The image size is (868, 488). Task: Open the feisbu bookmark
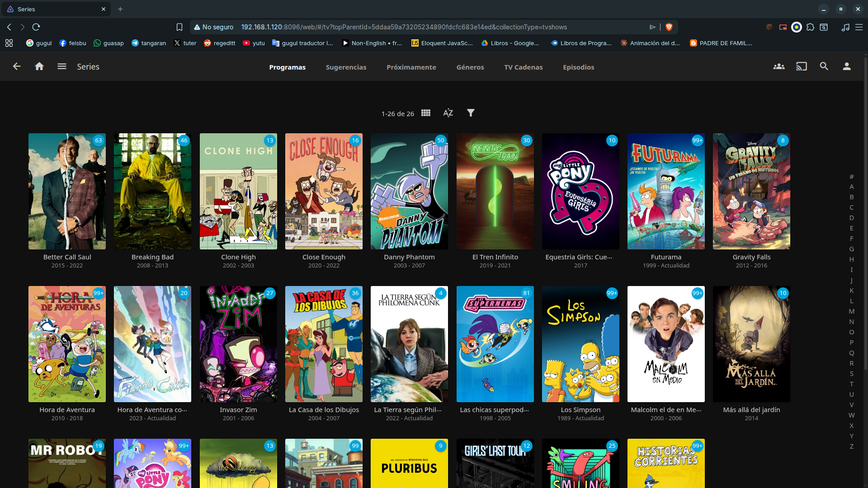point(73,43)
